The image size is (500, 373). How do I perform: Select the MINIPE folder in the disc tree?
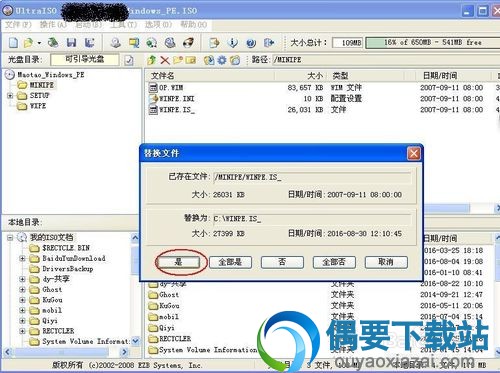(36, 85)
